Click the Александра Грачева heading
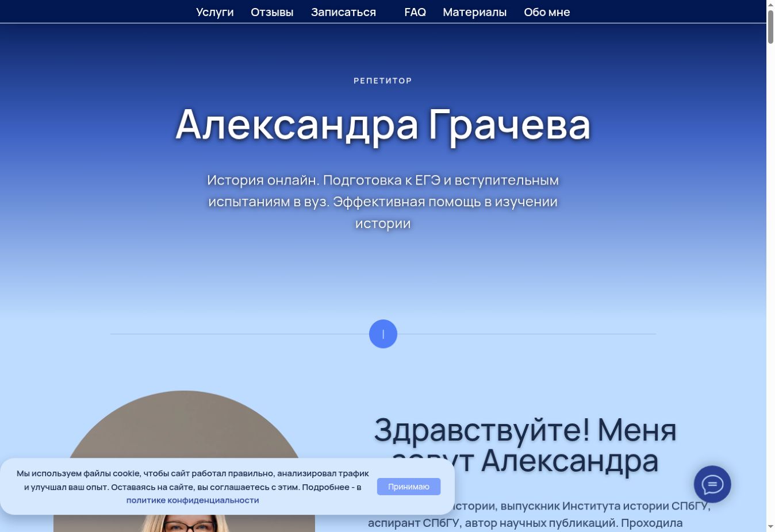The width and height of the screenshot is (775, 532). click(x=383, y=124)
